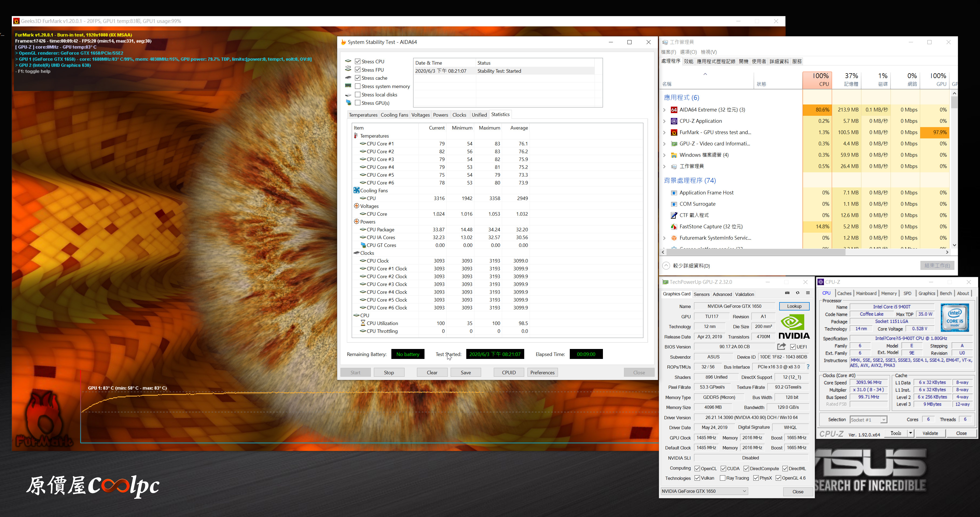Open Tools dropdown arrow in CPU-Z
Viewport: 980px width, 517px height.
point(910,433)
